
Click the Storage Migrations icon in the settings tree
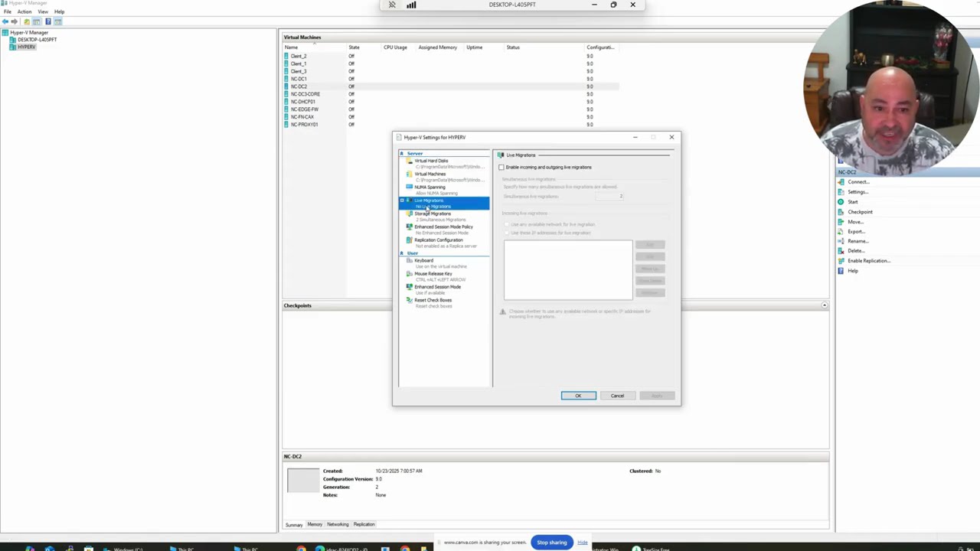point(410,214)
